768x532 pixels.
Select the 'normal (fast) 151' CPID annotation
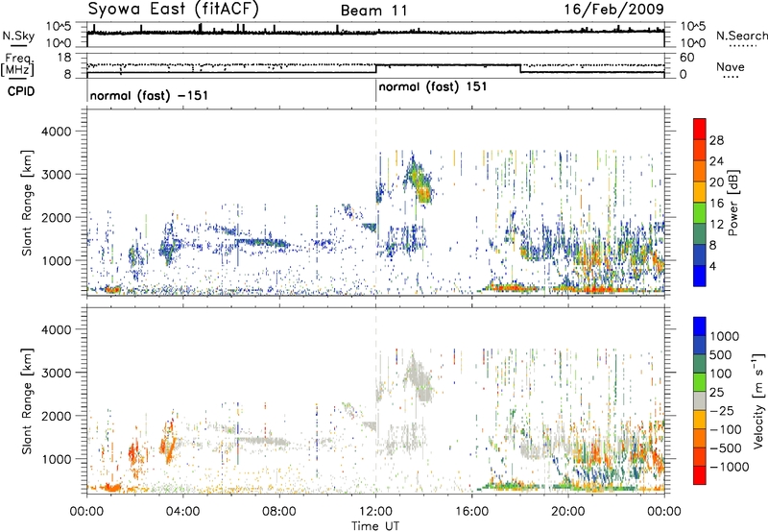click(x=433, y=87)
